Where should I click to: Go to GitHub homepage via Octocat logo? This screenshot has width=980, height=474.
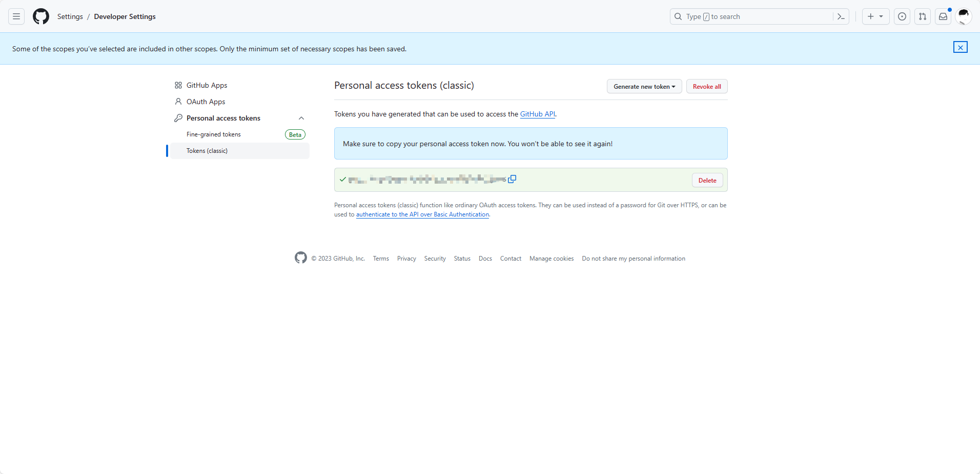41,16
